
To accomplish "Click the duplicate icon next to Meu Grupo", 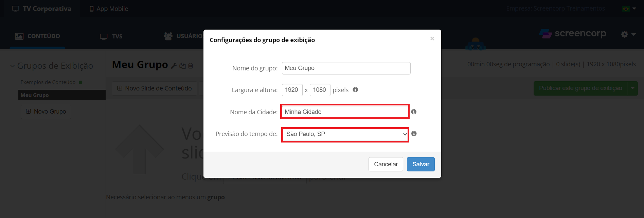I will click(183, 66).
